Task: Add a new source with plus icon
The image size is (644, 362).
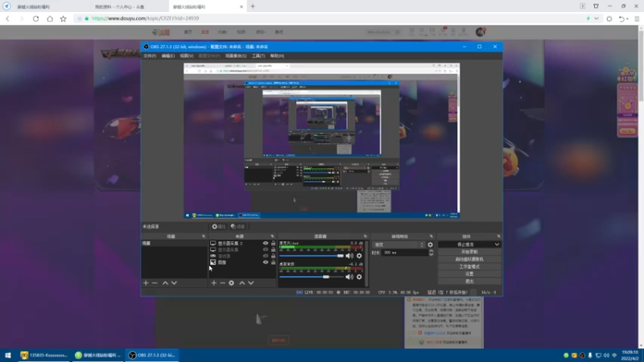Action: pyautogui.click(x=213, y=283)
